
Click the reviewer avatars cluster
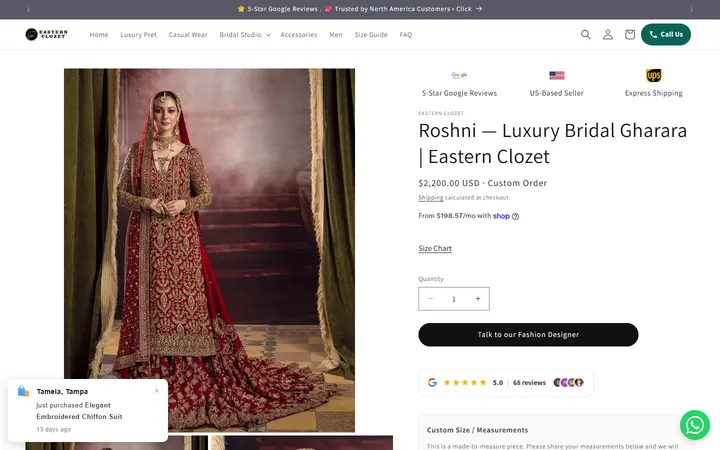[568, 382]
